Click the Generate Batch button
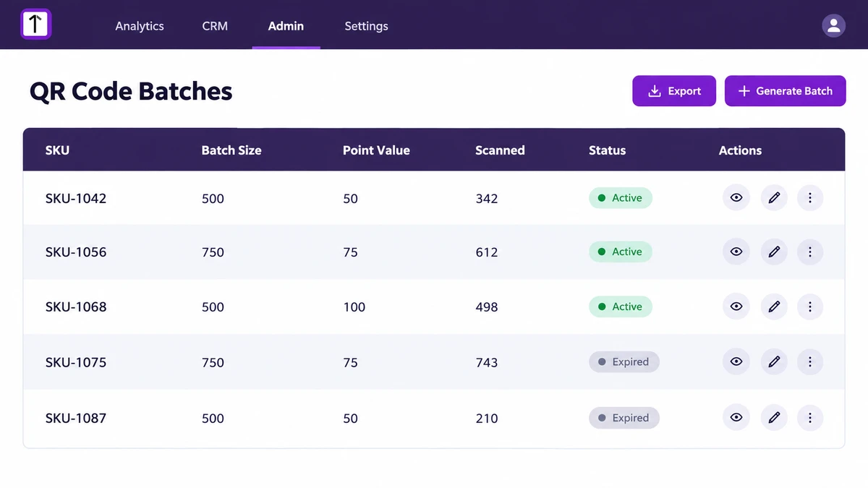Viewport: 868px width, 488px height. tap(785, 91)
